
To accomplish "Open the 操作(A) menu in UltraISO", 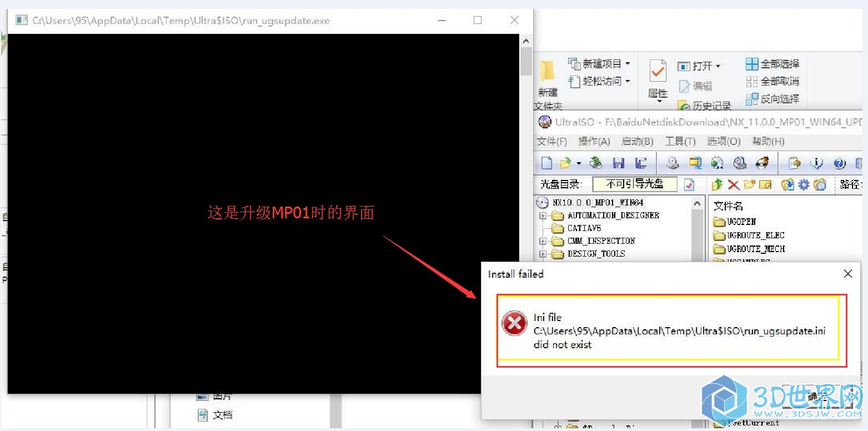I will 594,142.
